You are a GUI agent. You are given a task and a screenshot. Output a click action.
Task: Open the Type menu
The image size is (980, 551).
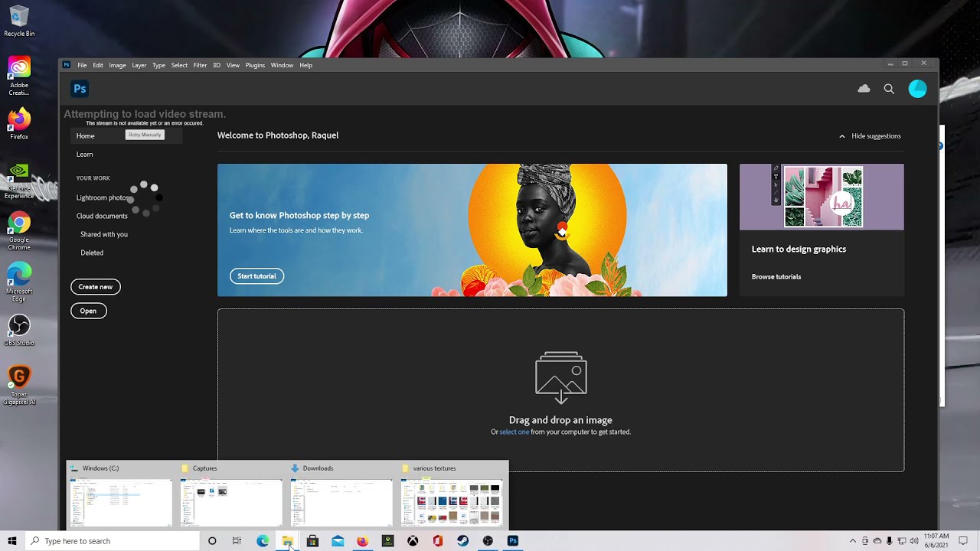point(158,65)
